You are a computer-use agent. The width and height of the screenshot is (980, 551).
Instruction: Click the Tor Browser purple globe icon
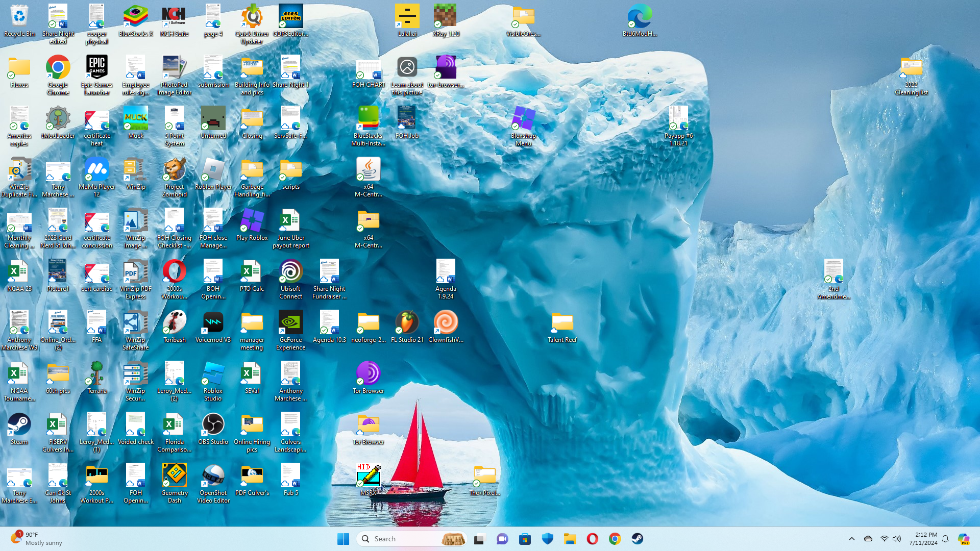368,373
